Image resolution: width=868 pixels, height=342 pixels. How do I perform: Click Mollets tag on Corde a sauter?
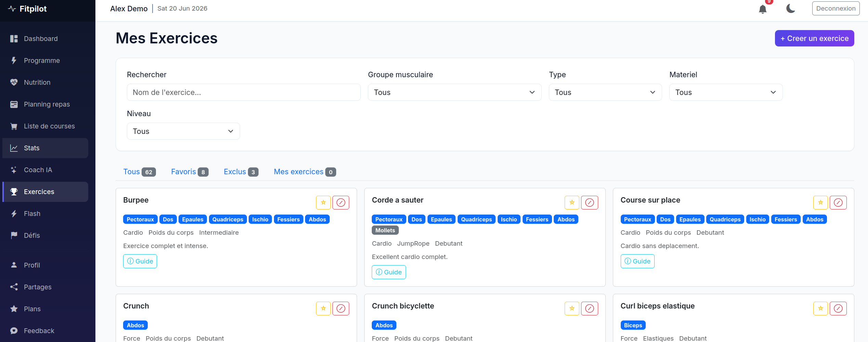(x=385, y=230)
